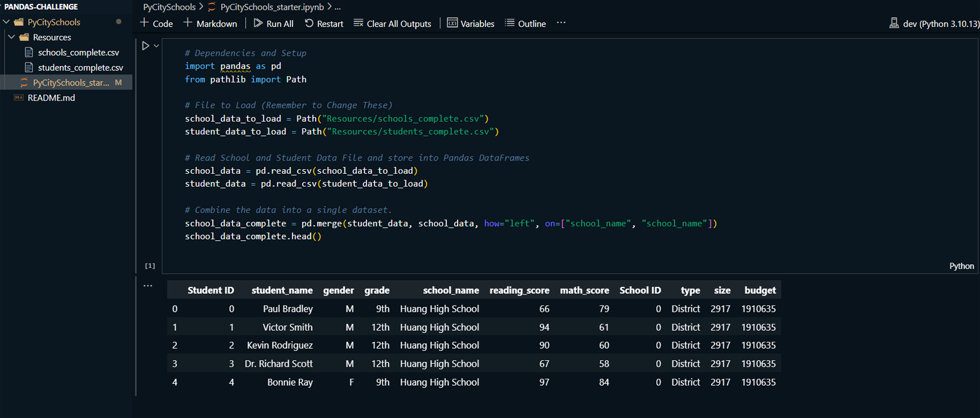Screen dimensions: 980x418
Task: Click PyCitySchools breadcrumb segment
Action: pos(169,7)
